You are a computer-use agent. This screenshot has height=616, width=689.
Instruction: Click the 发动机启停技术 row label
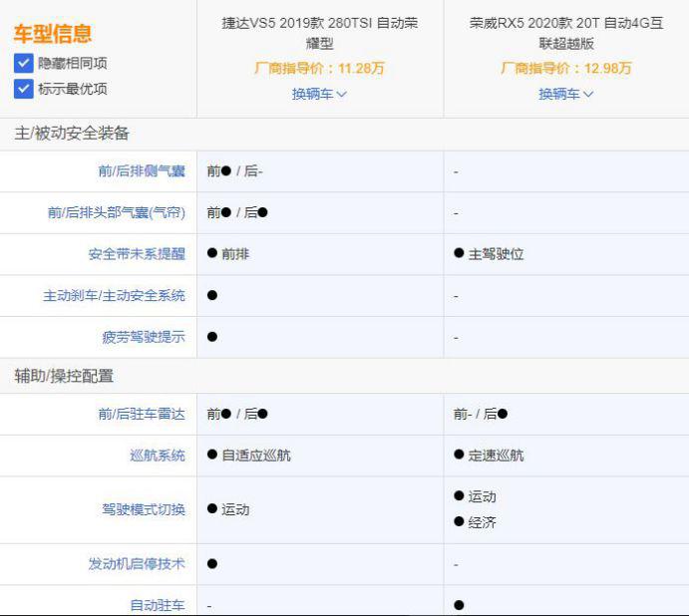coord(136,564)
